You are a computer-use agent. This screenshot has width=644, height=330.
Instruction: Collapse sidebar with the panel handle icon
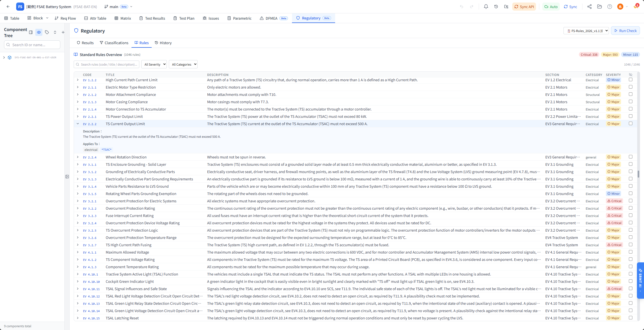(x=67, y=177)
